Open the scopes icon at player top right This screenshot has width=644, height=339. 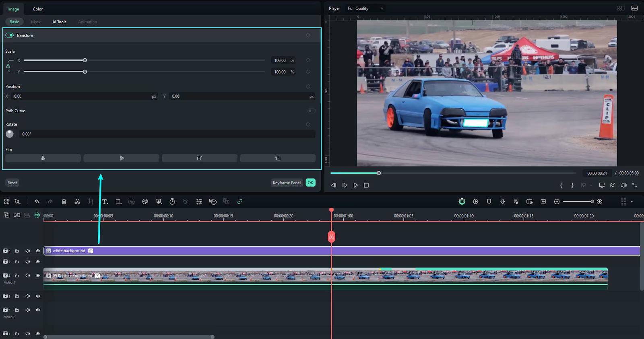click(x=635, y=8)
